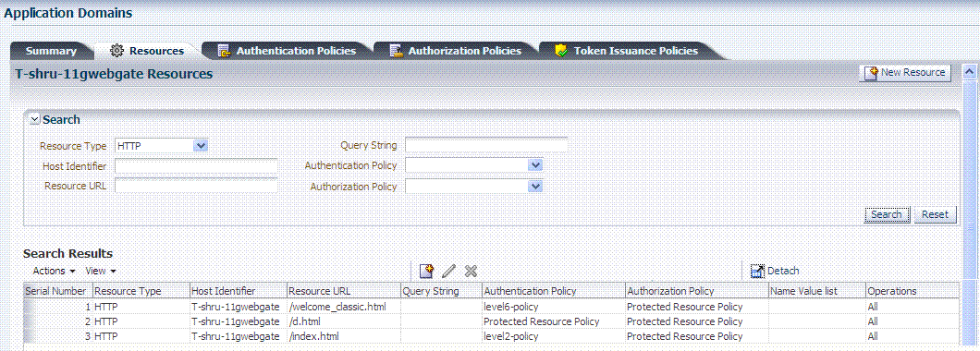Collapse the Search panel
The height and width of the screenshot is (351, 980).
(35, 120)
